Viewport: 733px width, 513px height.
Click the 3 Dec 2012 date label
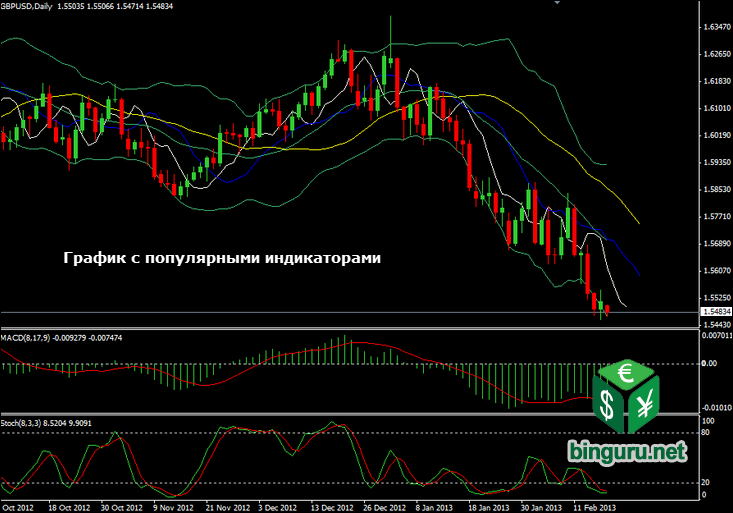click(x=278, y=508)
